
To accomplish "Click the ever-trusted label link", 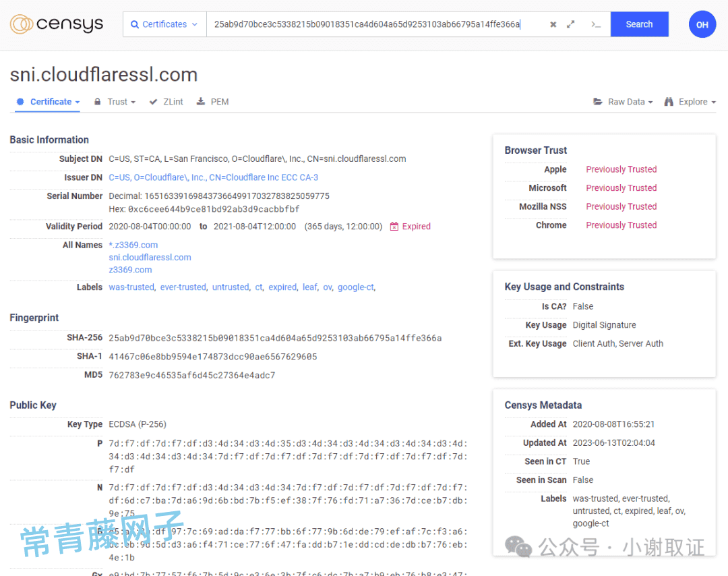I will pos(183,287).
